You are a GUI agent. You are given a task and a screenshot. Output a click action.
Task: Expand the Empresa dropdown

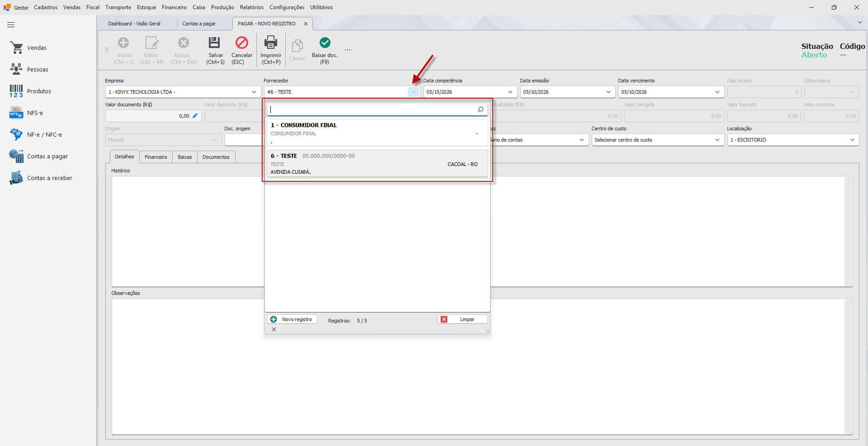pyautogui.click(x=254, y=92)
